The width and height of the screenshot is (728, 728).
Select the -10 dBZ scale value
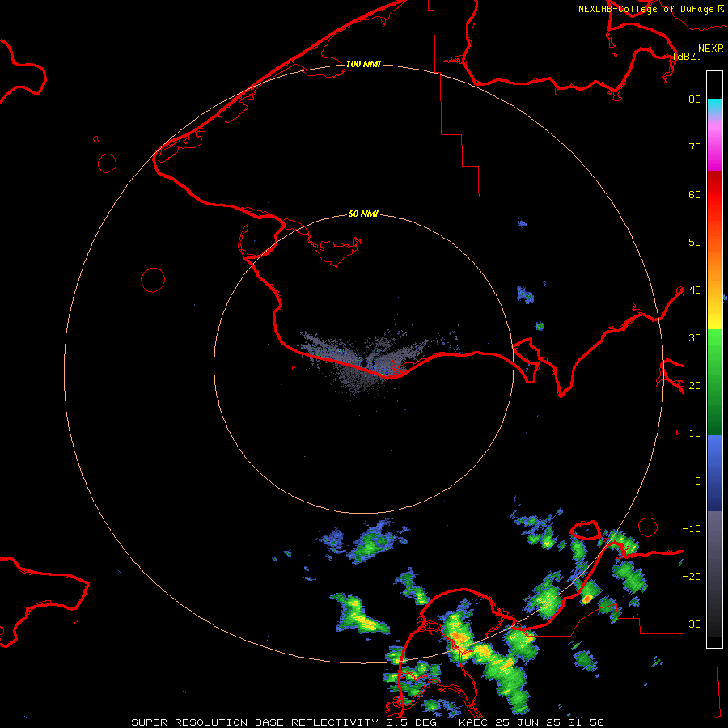tap(692, 529)
